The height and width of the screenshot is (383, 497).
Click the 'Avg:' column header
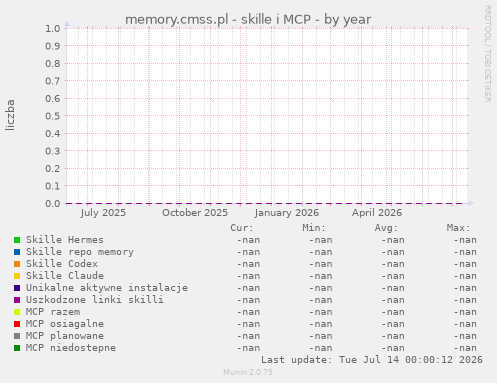[386, 228]
